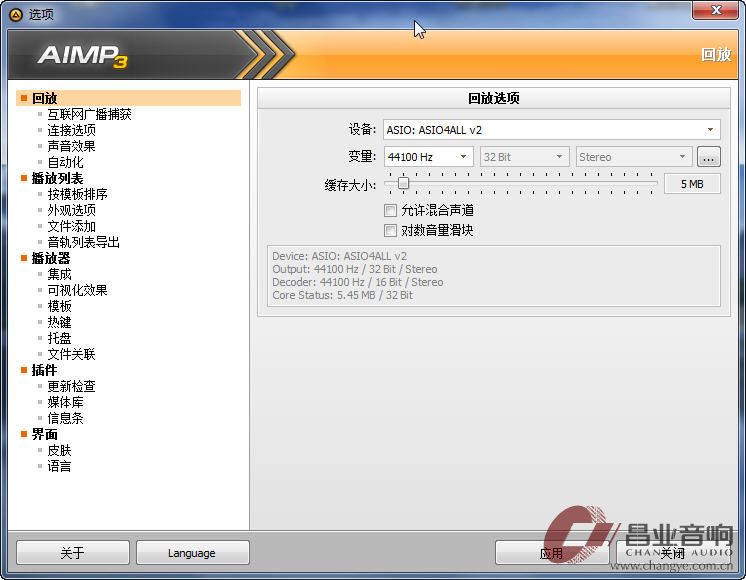This screenshot has height=580, width=746.
Task: Enable the 允许混合声道 checkbox
Action: pos(390,210)
